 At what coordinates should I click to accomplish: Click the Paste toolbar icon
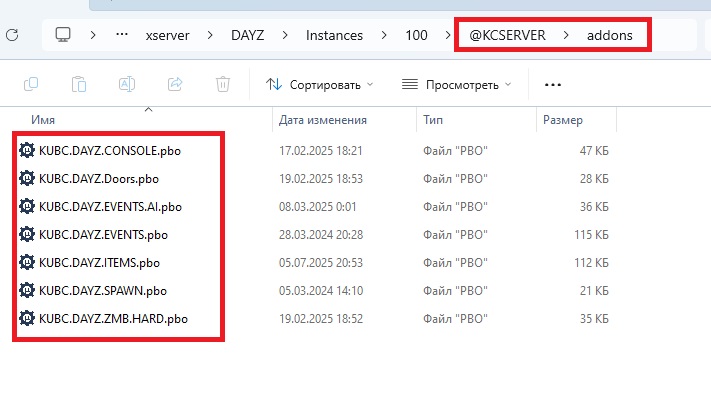[79, 84]
